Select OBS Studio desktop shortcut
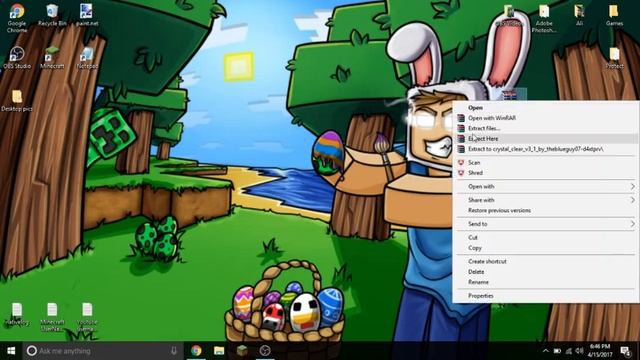The image size is (640, 360). [17, 58]
